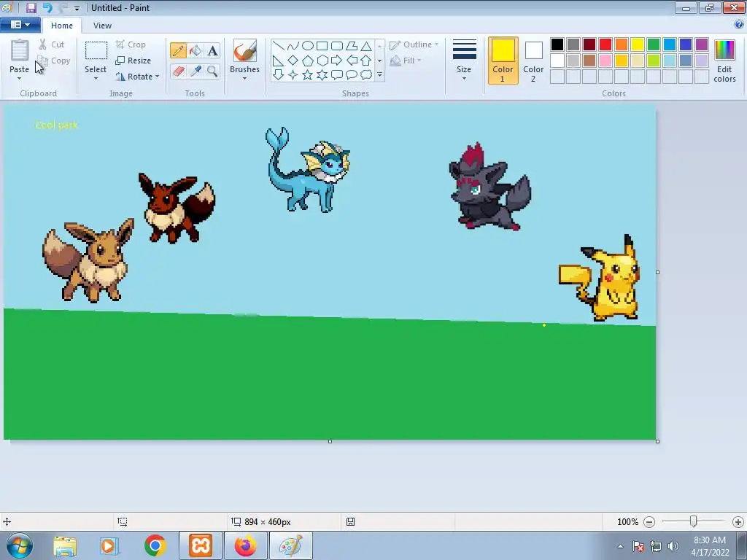Image resolution: width=747 pixels, height=560 pixels.
Task: Open Customize Quick Access Toolbar dropdown
Action: [77, 8]
